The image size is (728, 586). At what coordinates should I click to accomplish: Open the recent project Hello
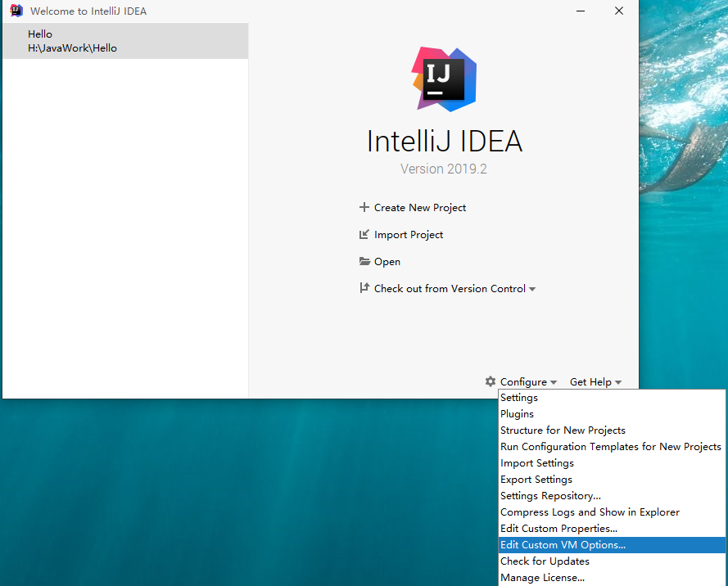(125, 41)
